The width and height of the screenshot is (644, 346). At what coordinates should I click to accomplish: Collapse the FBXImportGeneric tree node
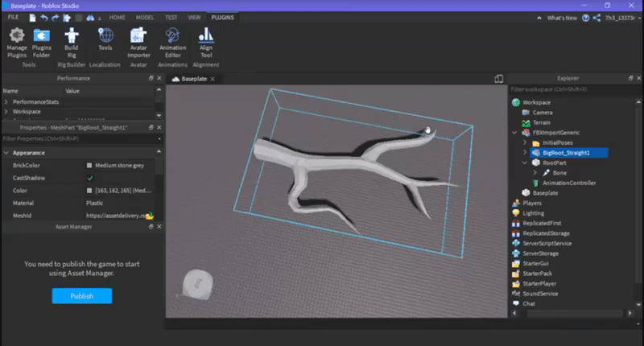pyautogui.click(x=516, y=132)
